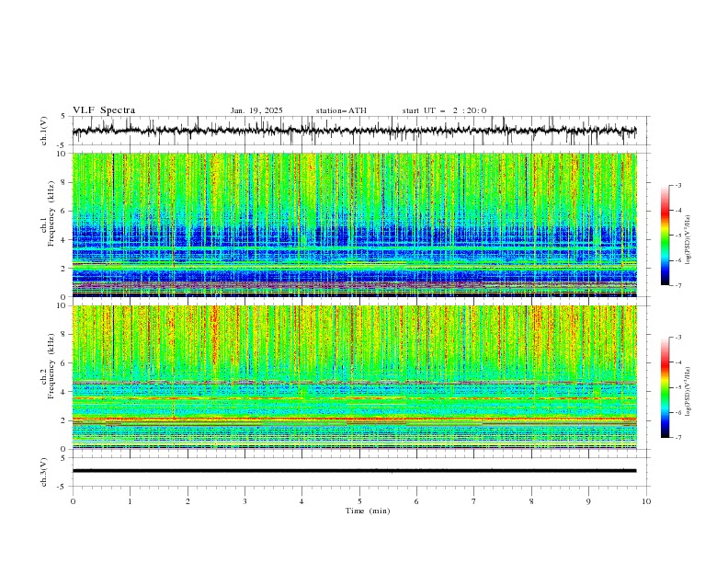Click the "VLF Spectra" plot title
728x563 pixels.
104,110
